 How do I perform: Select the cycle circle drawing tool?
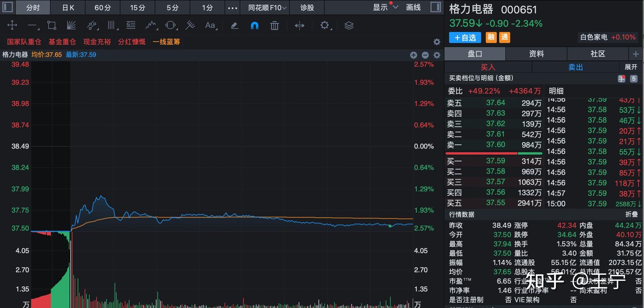coord(170,25)
